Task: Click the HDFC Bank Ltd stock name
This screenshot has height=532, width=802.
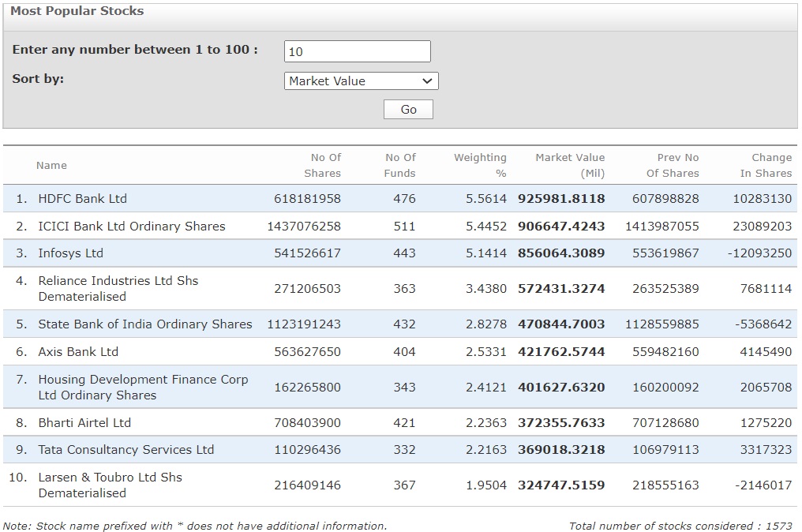Action: [82, 199]
